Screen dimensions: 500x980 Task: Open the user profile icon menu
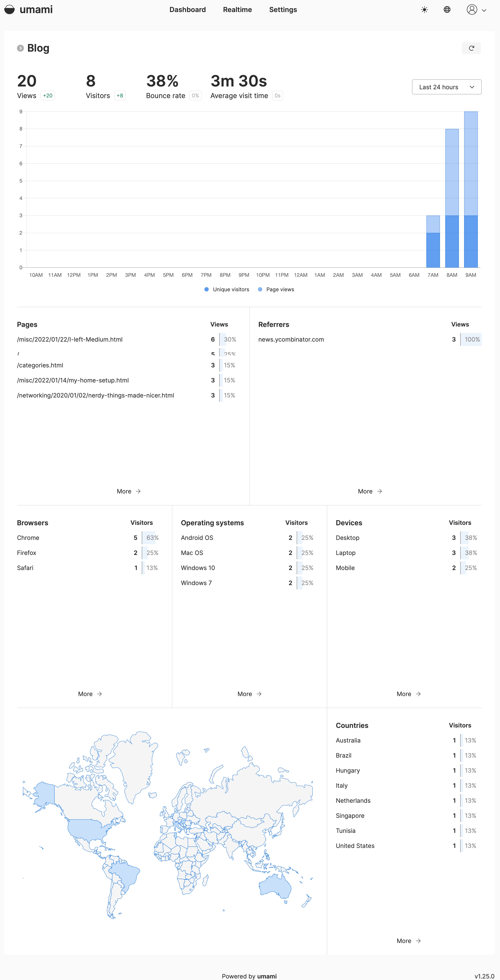coord(472,9)
